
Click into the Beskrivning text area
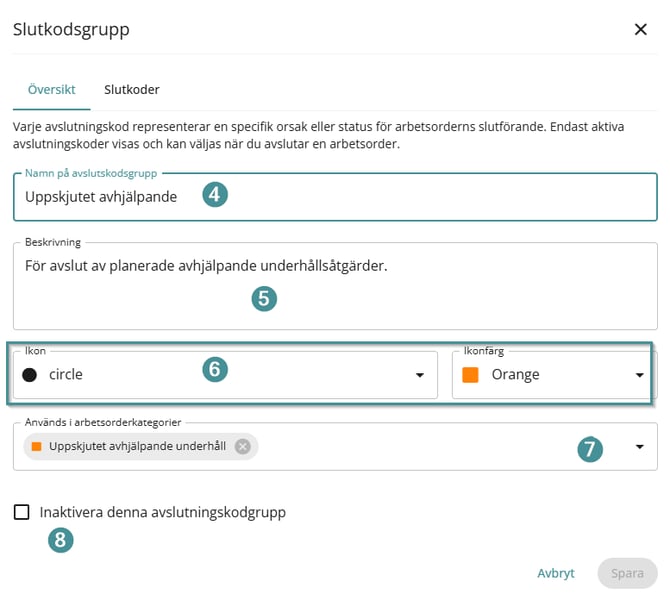point(335,286)
